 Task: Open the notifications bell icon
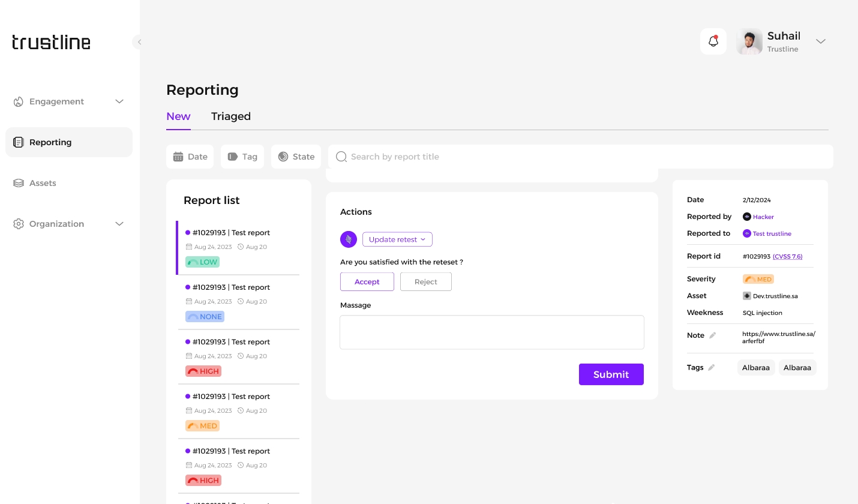click(x=713, y=41)
